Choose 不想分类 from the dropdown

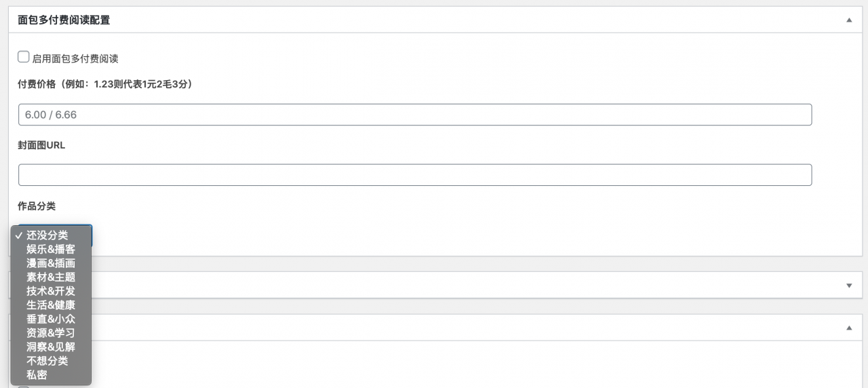click(x=47, y=361)
